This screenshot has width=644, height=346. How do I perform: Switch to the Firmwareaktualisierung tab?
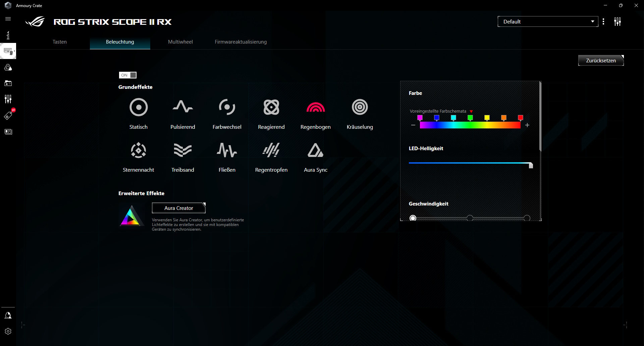tap(240, 42)
